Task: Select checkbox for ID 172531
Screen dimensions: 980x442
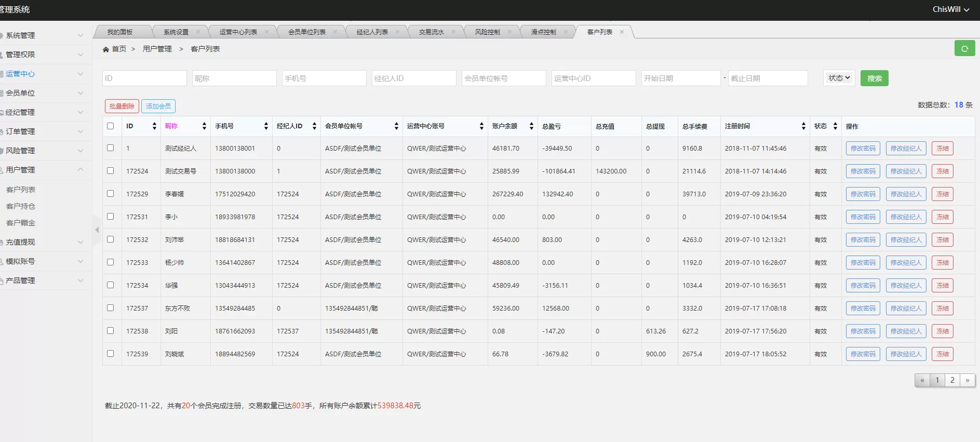Action: (x=110, y=217)
